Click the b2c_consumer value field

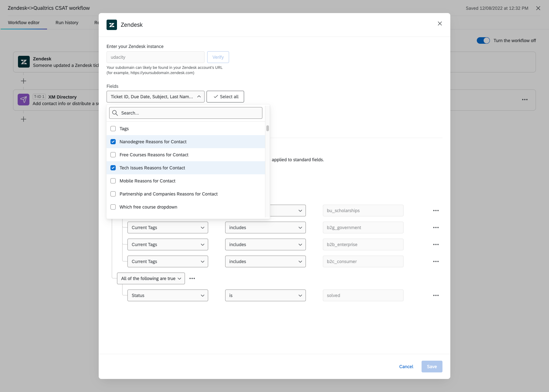point(363,261)
